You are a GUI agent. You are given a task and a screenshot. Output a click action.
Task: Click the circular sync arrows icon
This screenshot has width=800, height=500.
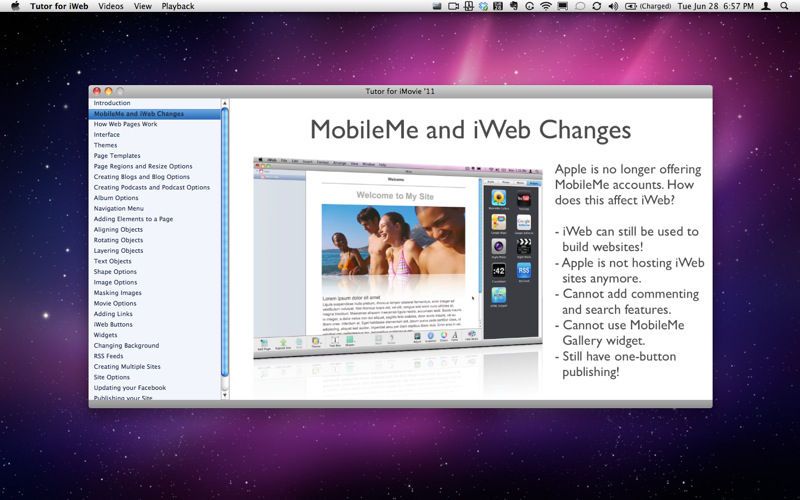596,6
